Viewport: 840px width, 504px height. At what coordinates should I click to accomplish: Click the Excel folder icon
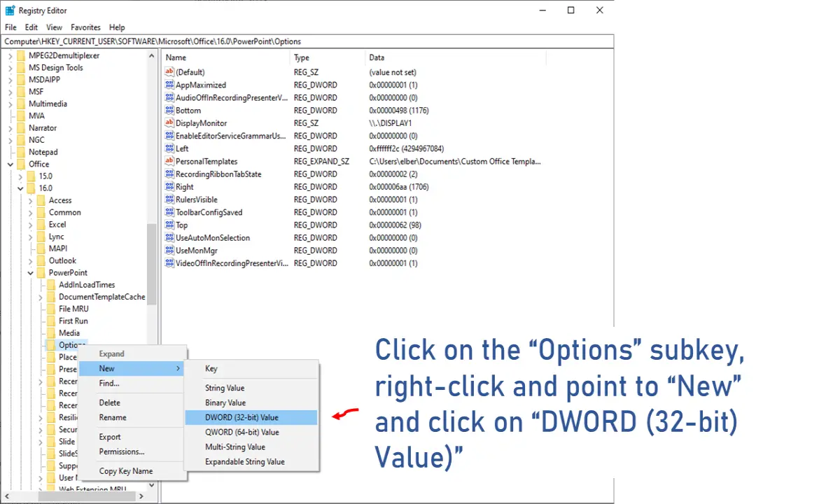point(41,225)
